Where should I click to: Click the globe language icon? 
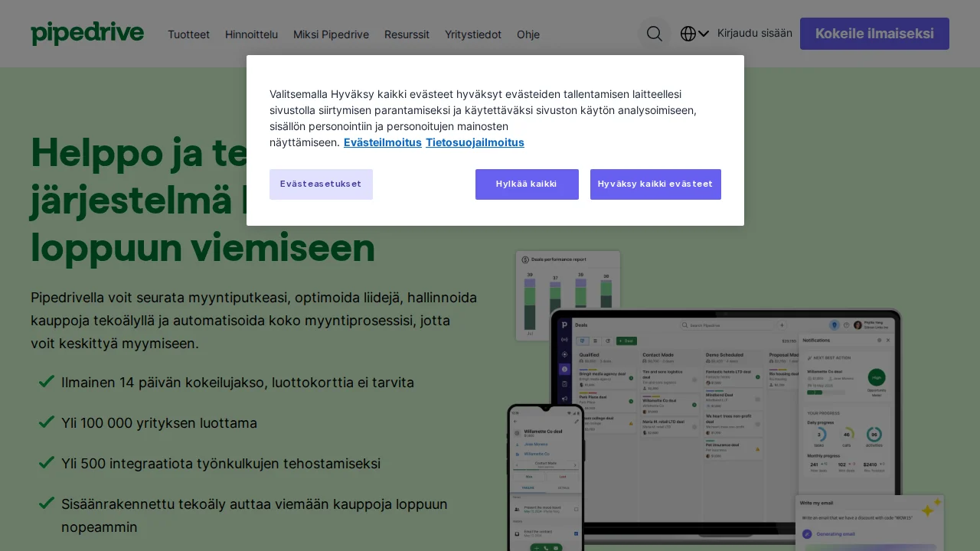(688, 34)
